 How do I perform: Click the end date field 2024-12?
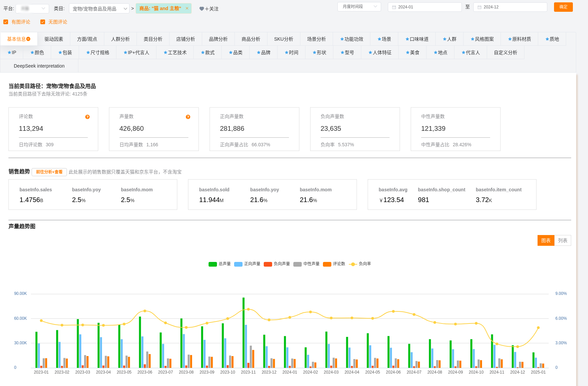pos(510,7)
